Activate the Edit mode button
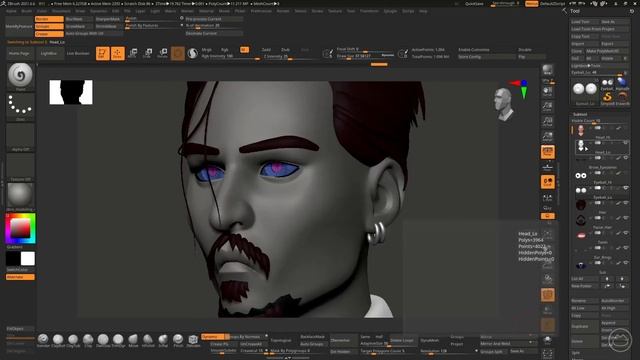The height and width of the screenshot is (360, 640). click(x=102, y=53)
